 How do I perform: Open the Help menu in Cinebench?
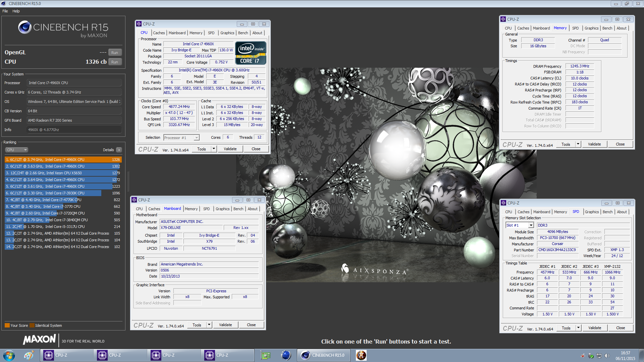16,11
